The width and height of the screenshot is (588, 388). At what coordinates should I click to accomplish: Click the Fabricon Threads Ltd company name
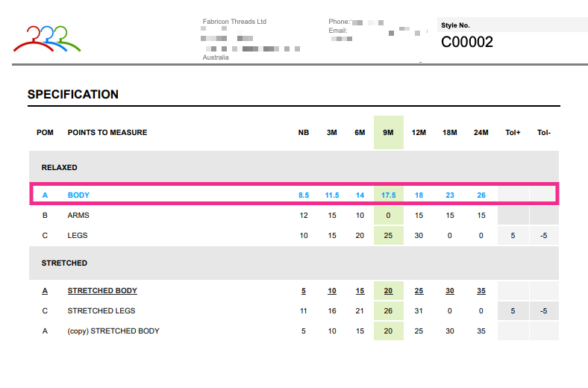(234, 22)
